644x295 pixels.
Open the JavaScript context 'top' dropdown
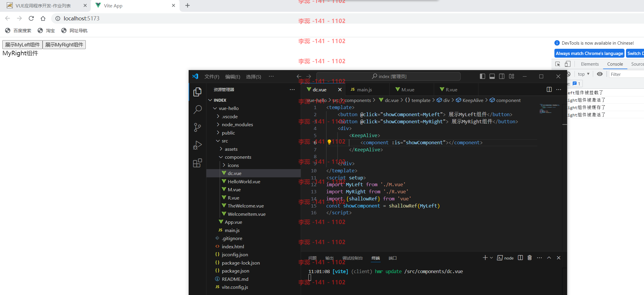click(584, 74)
